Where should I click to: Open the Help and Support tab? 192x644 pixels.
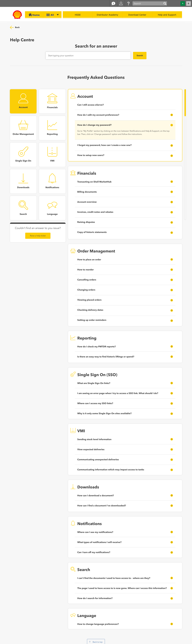[x=167, y=15]
